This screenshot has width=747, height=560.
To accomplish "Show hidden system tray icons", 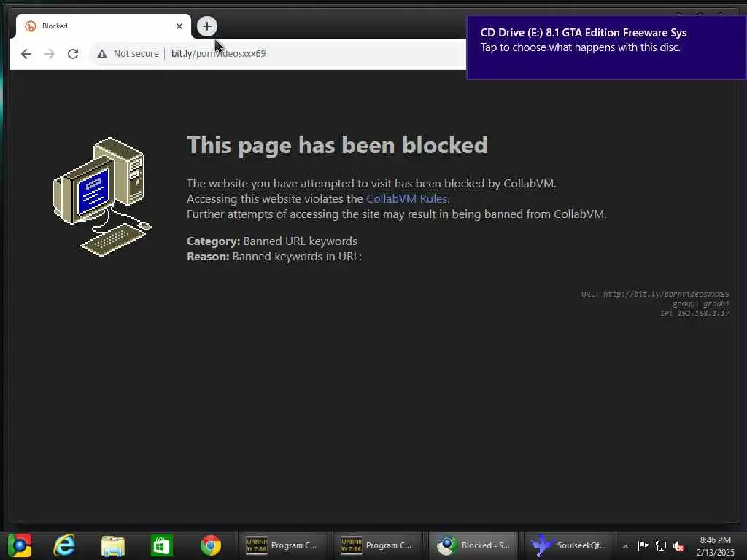I will click(625, 546).
